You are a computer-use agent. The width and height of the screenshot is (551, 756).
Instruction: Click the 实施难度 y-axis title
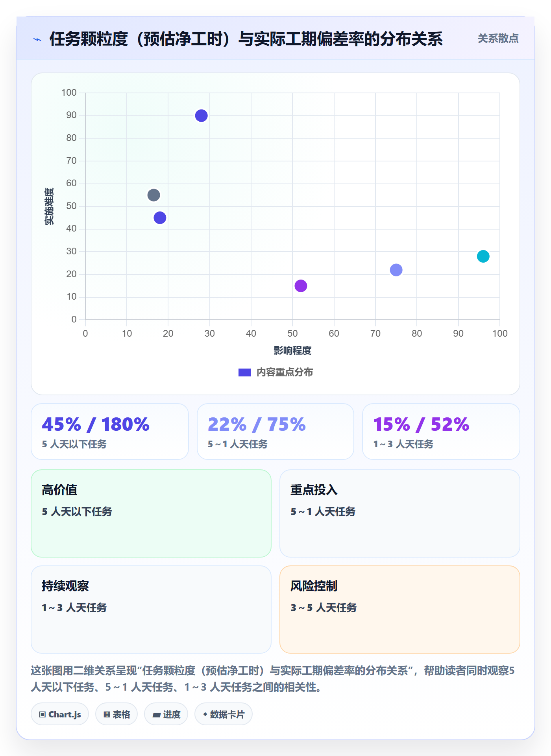click(49, 206)
